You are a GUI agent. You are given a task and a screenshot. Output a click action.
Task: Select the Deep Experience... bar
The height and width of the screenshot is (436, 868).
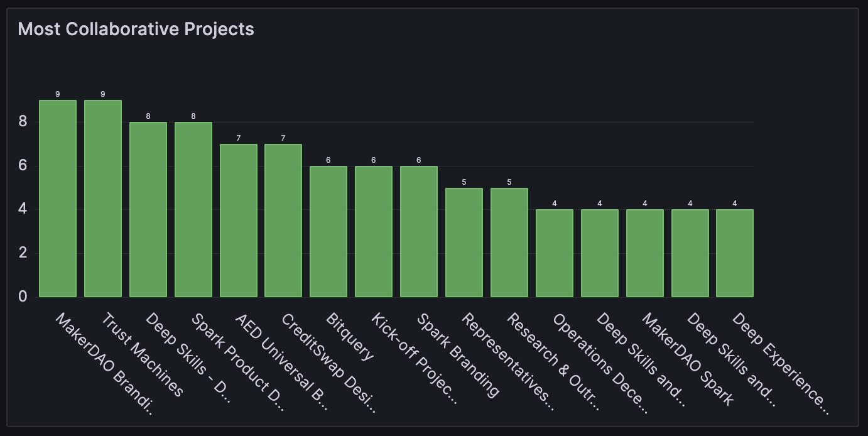[735, 253]
